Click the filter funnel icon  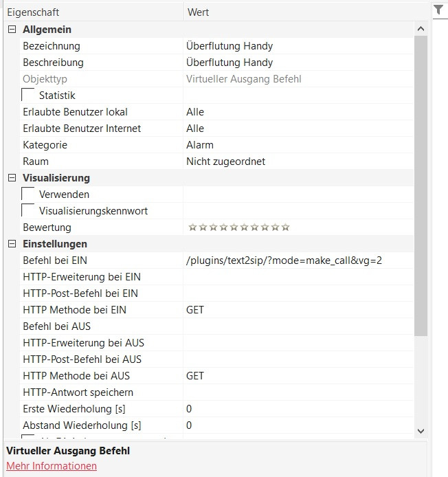(440, 10)
